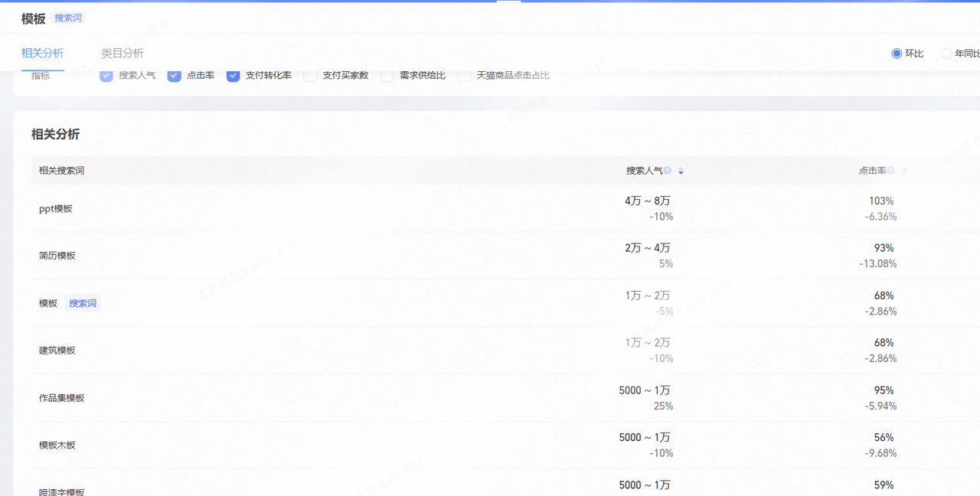Image resolution: width=980 pixels, height=496 pixels.
Task: Click 搜索词 tag in the 模板 table row
Action: (x=82, y=302)
